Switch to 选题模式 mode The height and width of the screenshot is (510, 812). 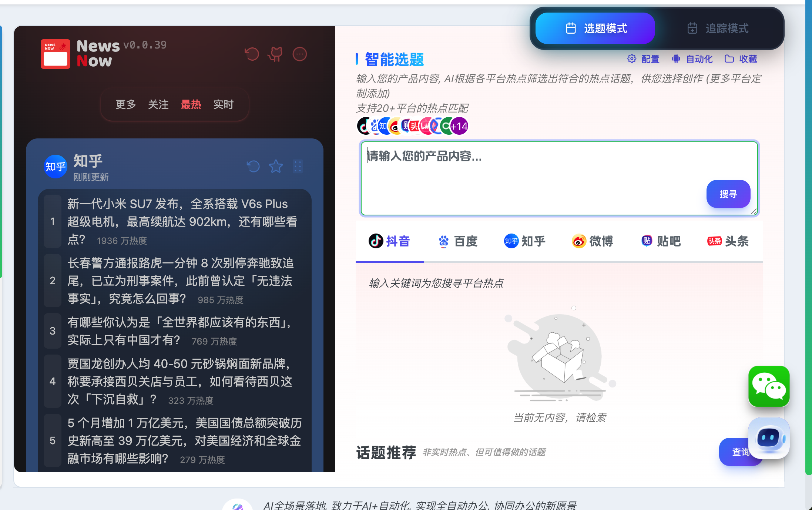595,28
